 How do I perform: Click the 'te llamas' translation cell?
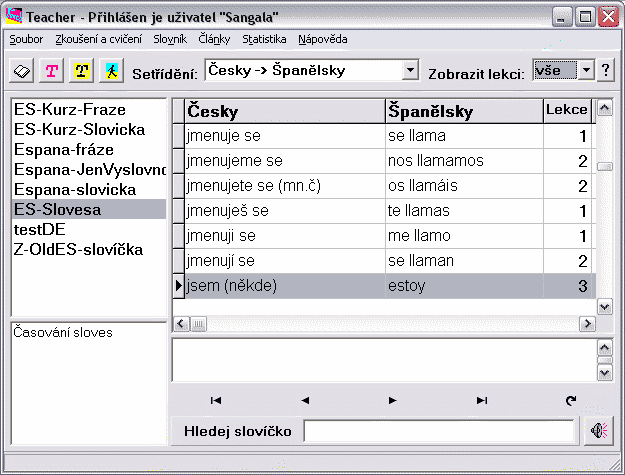464,211
